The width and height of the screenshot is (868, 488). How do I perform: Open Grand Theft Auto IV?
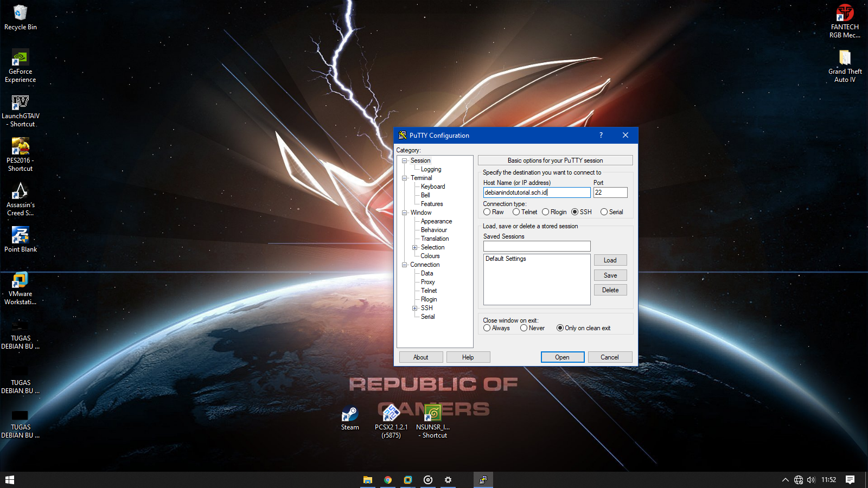pyautogui.click(x=844, y=57)
